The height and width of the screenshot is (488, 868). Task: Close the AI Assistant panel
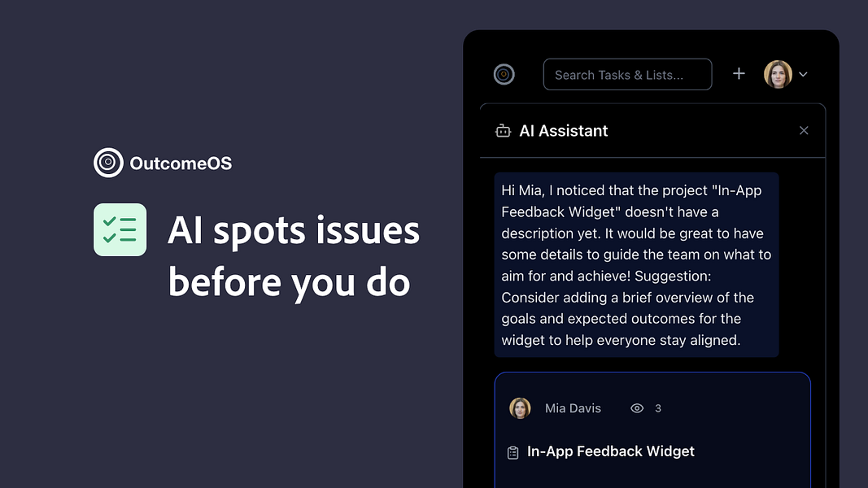[x=804, y=131]
